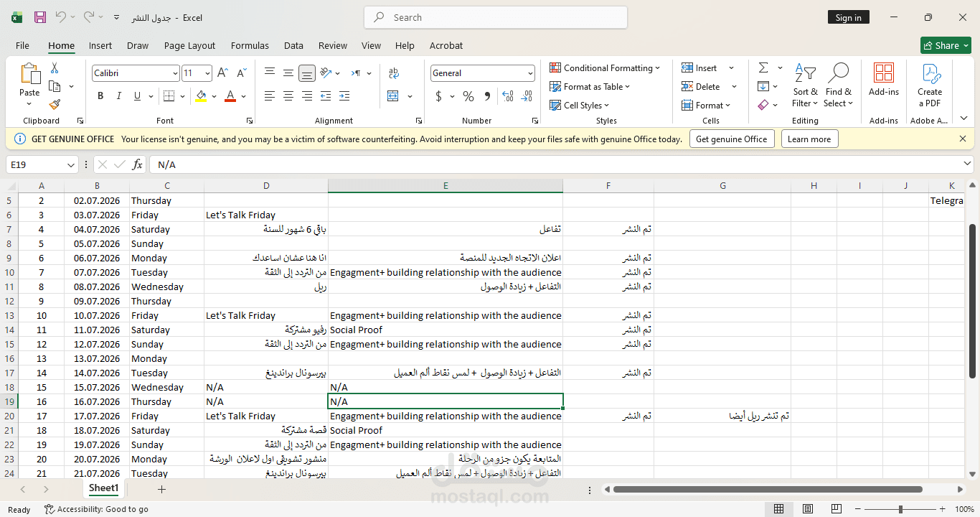The image size is (980, 517).
Task: Switch to Page Layout view in status bar
Action: (808, 509)
